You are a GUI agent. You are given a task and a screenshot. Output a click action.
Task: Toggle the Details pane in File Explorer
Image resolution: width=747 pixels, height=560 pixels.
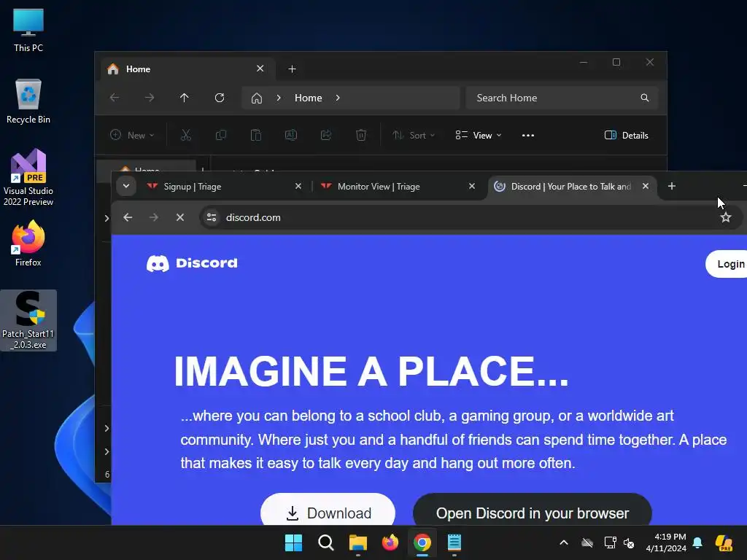pyautogui.click(x=626, y=135)
